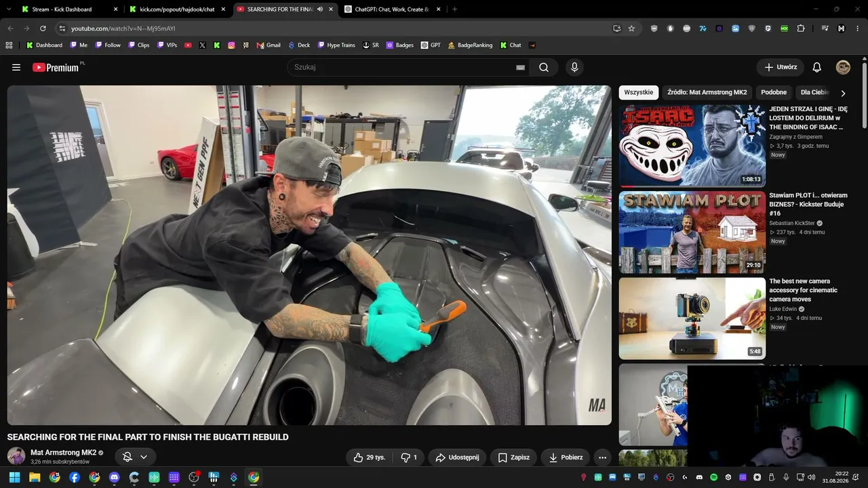Image resolution: width=868 pixels, height=488 pixels.
Task: Click the video player area
Action: (x=309, y=255)
